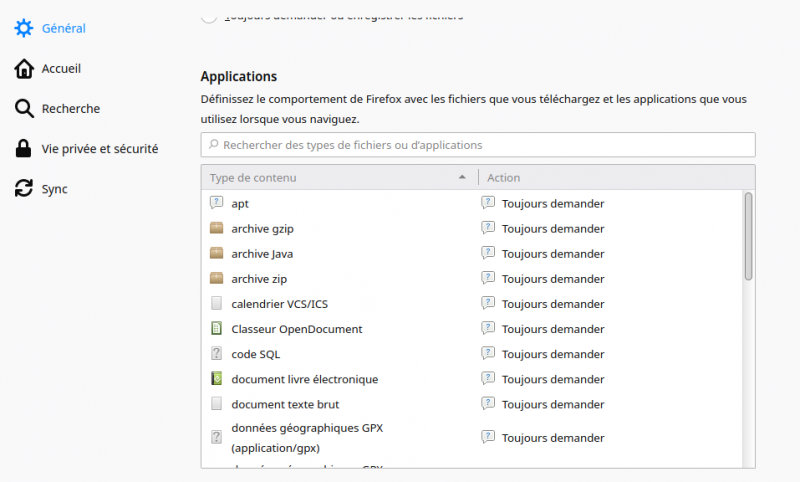Click the archive Java package icon
800x482 pixels.
tap(216, 253)
